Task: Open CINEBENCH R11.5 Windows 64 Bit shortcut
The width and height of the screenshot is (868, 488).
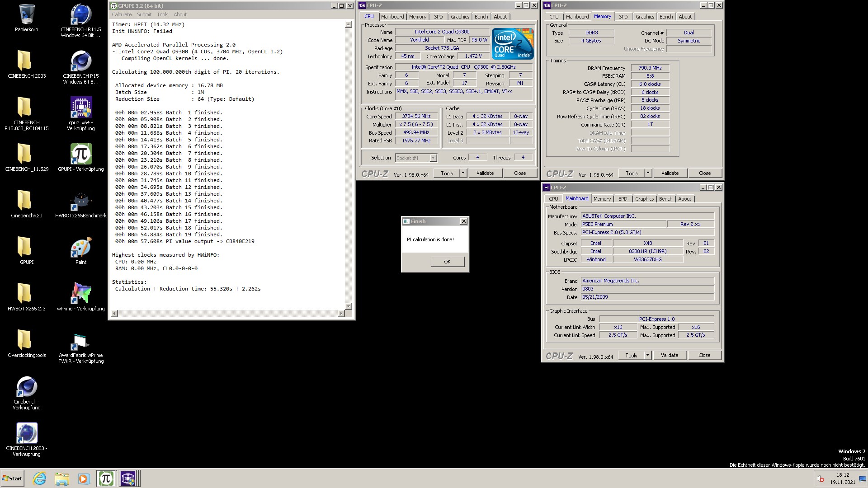Action: click(81, 20)
